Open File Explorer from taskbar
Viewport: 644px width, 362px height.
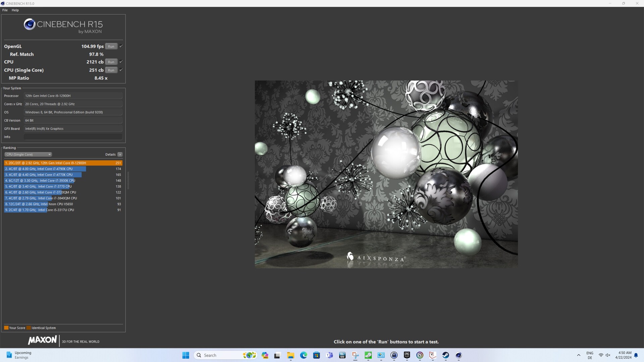[290, 355]
